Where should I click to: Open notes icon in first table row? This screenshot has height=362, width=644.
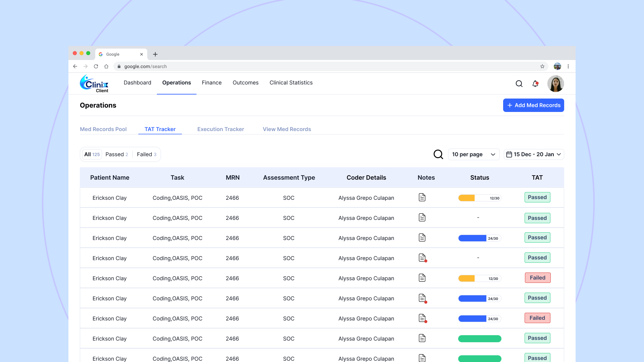click(x=422, y=197)
